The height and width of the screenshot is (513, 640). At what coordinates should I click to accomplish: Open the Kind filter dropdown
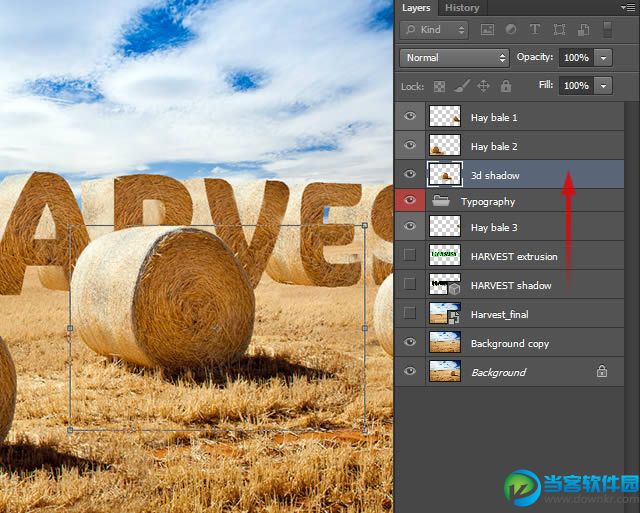(x=434, y=30)
